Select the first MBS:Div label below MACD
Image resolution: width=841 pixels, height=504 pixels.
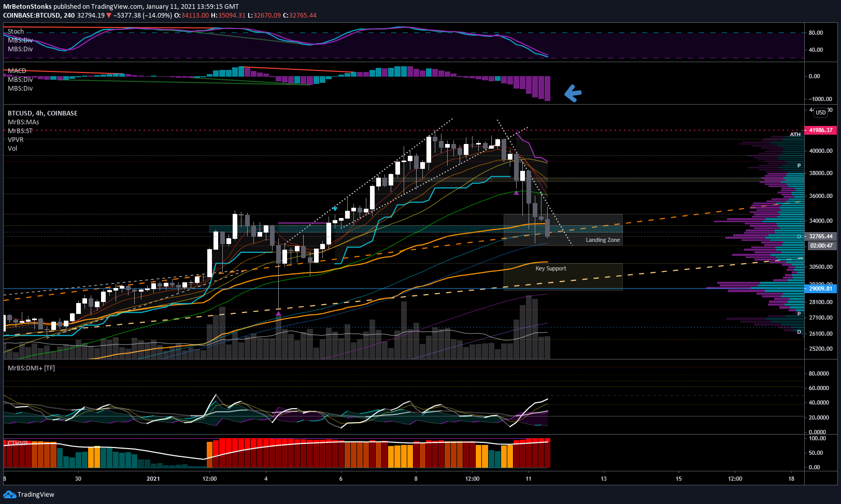(20, 80)
